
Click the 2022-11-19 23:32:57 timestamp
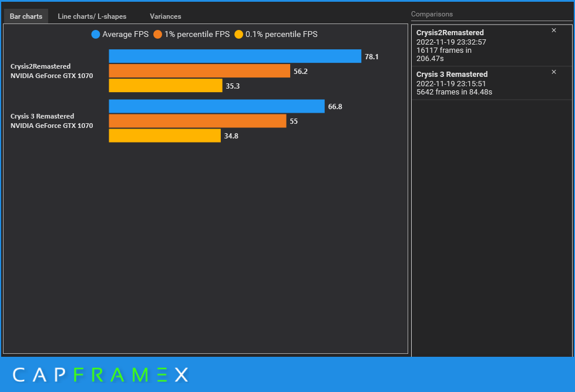coord(451,42)
